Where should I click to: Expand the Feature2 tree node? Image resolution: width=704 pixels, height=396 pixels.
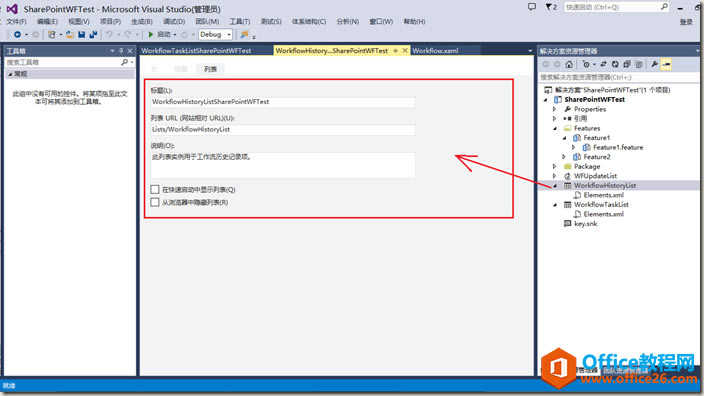pos(564,157)
